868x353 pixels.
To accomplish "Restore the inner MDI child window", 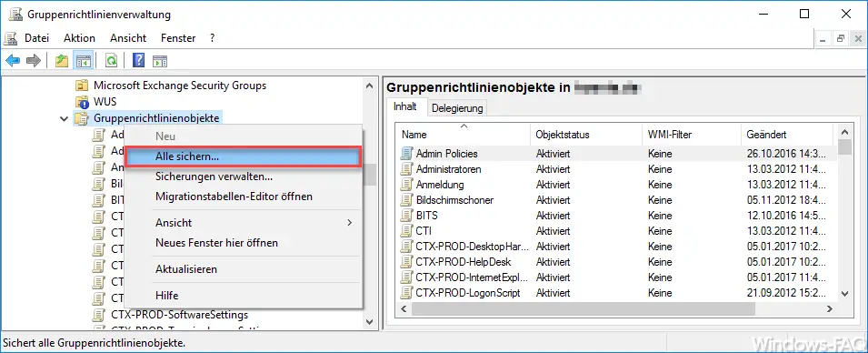I will click(841, 39).
